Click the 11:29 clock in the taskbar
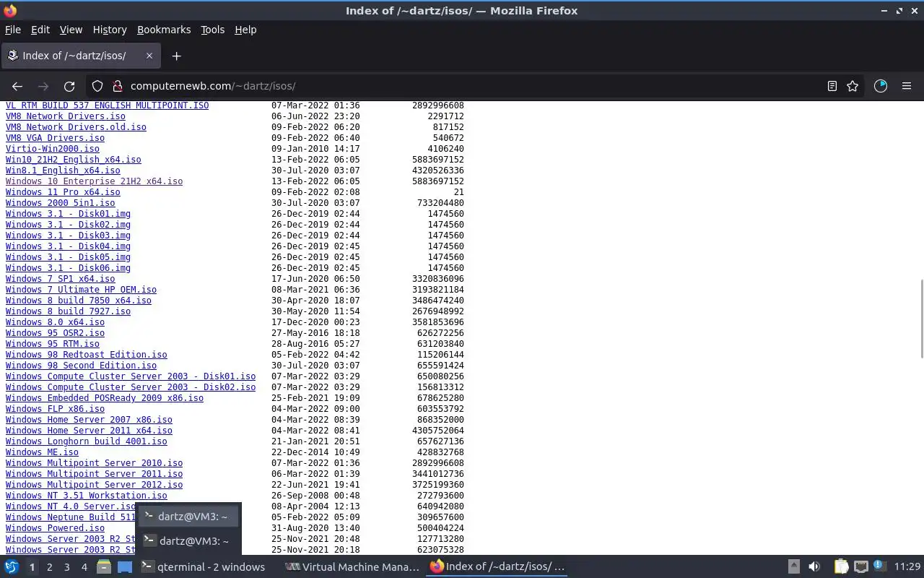 pos(907,567)
